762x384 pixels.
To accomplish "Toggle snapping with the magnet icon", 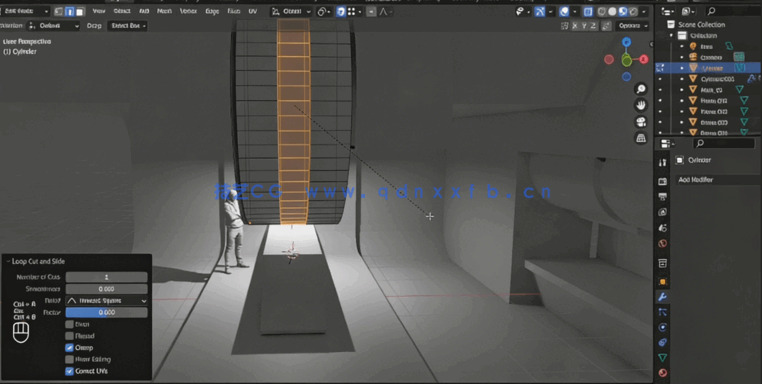I will [x=341, y=11].
